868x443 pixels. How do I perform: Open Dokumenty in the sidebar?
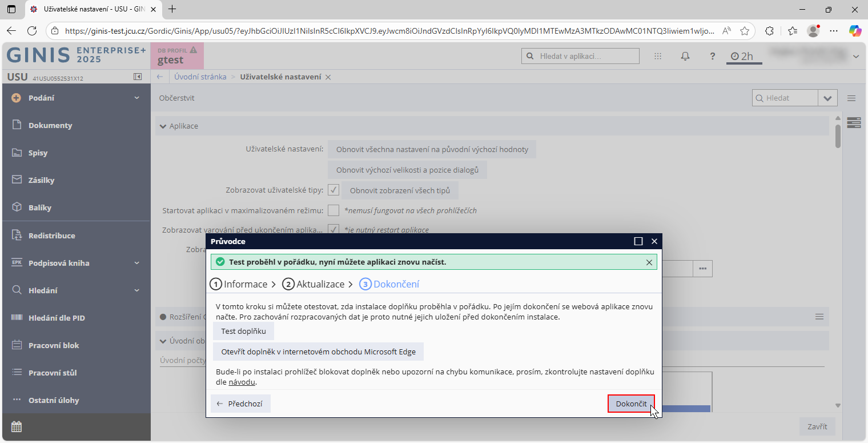pos(50,125)
